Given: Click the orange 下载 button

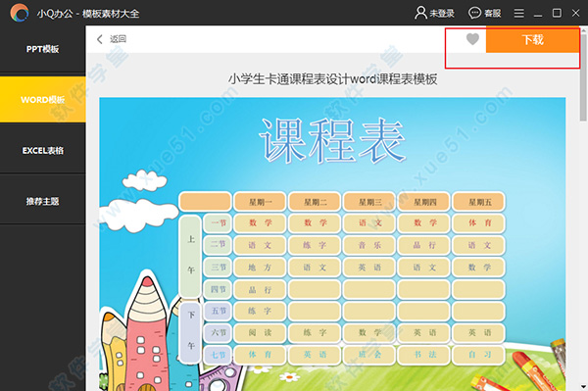Looking at the screenshot, I should (532, 39).
